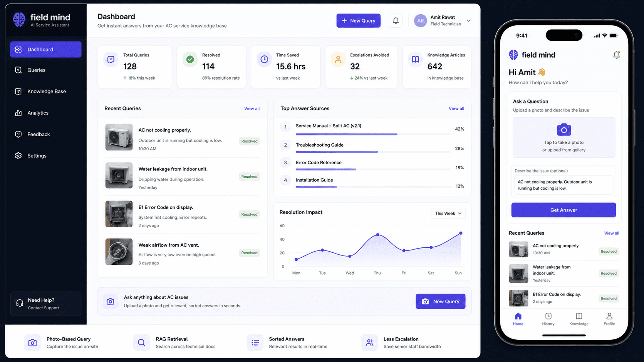Image resolution: width=644 pixels, height=362 pixels.
Task: Open Weak airflow from AC vent thumbnail
Action: (x=119, y=252)
